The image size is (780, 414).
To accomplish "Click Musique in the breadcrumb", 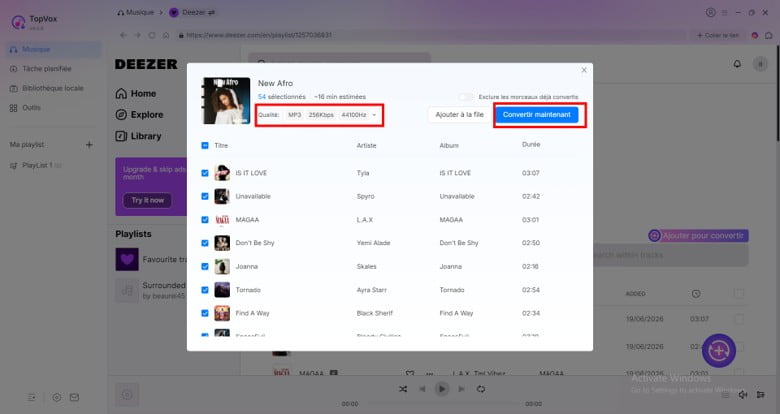I will pos(135,12).
